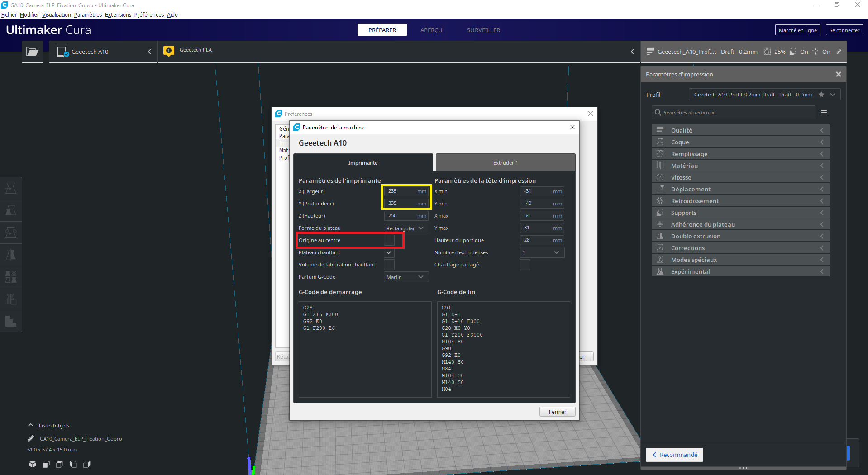The height and width of the screenshot is (475, 868).
Task: Switch to the SURVEILLER stage
Action: click(x=483, y=30)
